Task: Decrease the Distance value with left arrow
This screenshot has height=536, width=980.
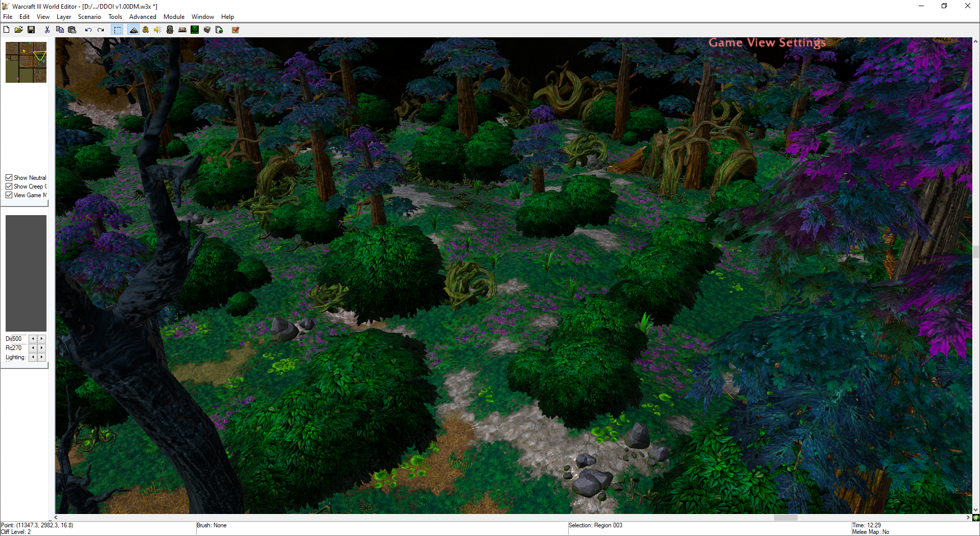Action: (x=33, y=339)
